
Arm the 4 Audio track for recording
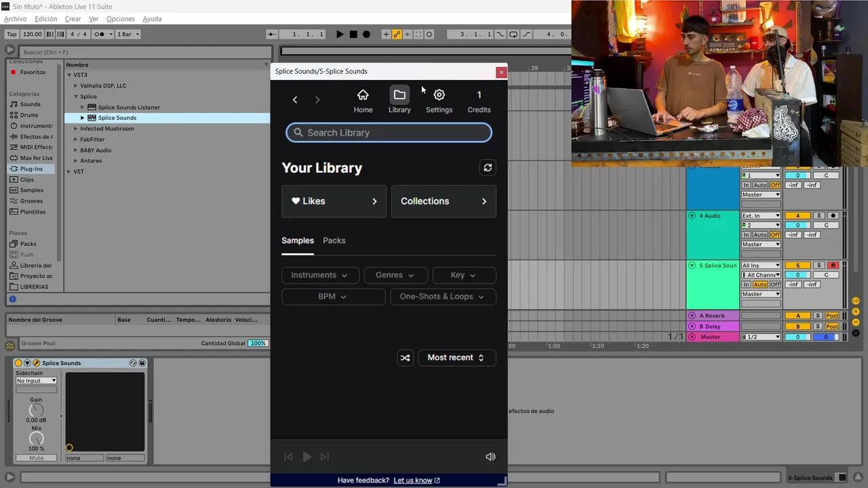click(833, 216)
